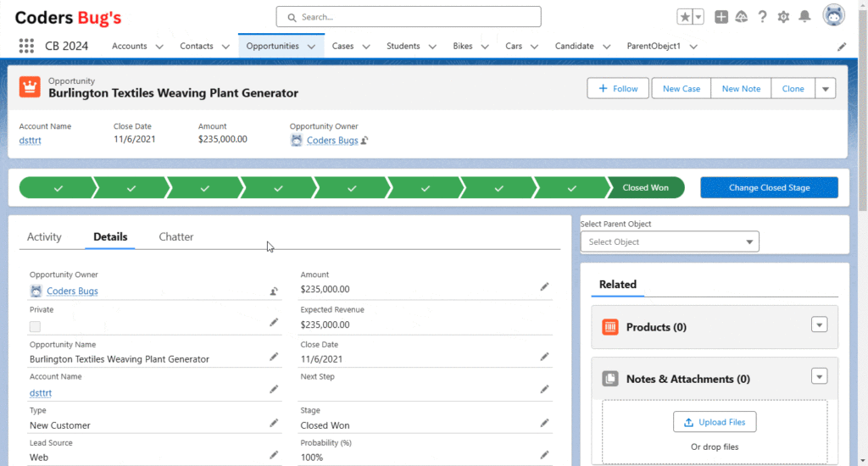
Task: Click the Notes & Attachments icon
Action: (610, 379)
